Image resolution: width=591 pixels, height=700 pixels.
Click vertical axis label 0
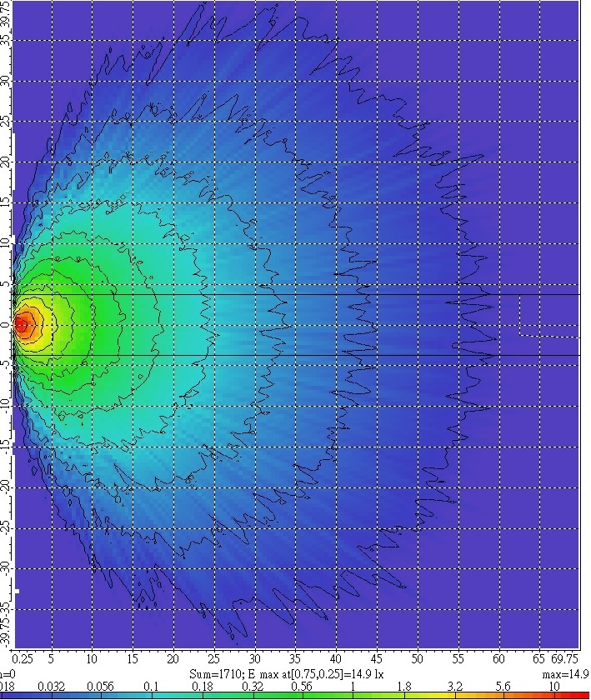click(x=5, y=324)
